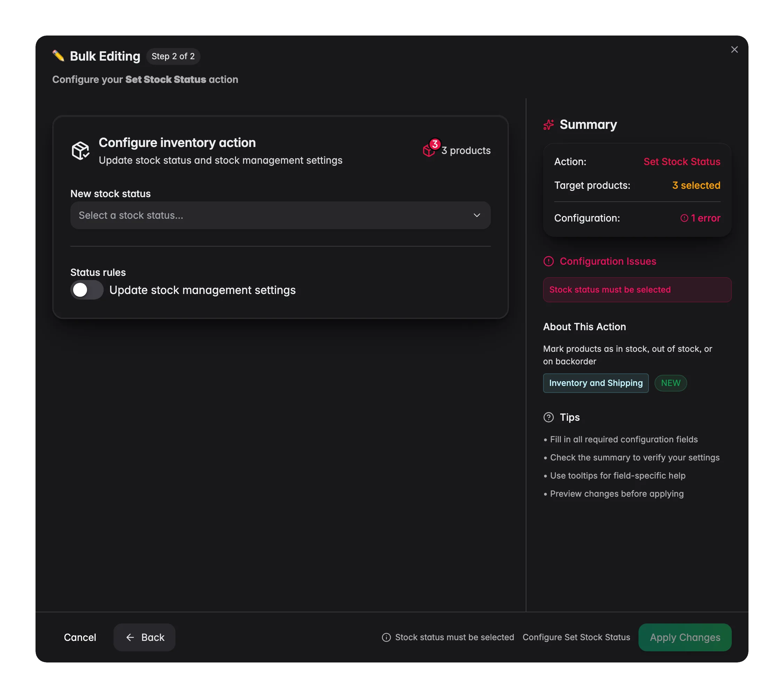This screenshot has height=698, width=784.
Task: Click the Step 2 of 2 badge
Action: tap(173, 56)
